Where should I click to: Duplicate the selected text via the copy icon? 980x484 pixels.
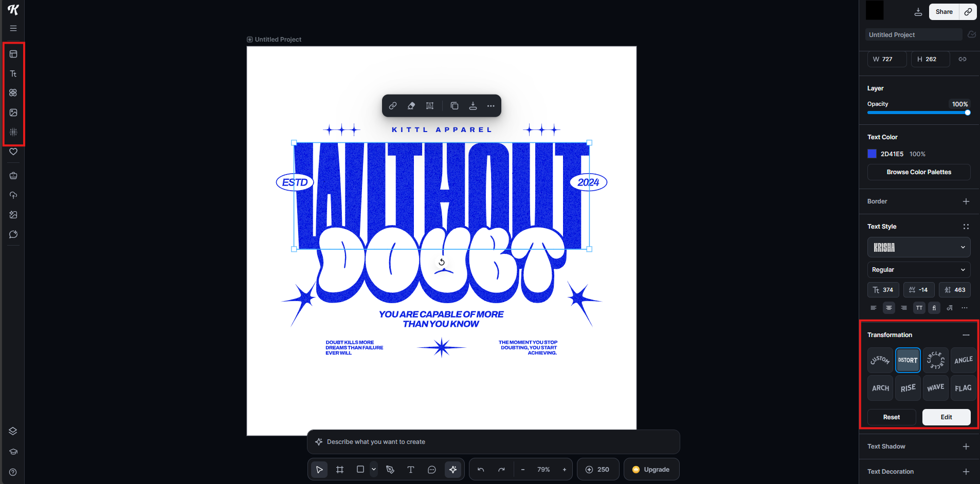[x=455, y=106]
